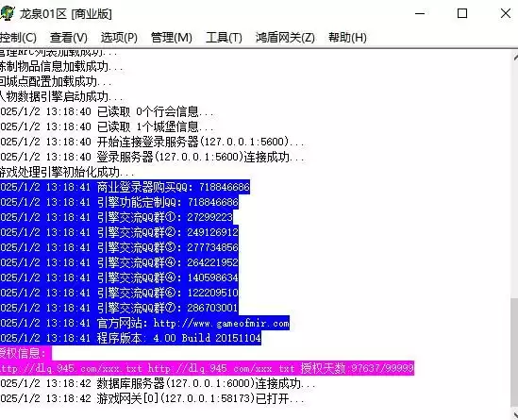Select line 游戏网关[0](127.0.0.1:58173)已打开
Image resolution: width=518 pixels, height=420 pixels.
tap(152, 399)
